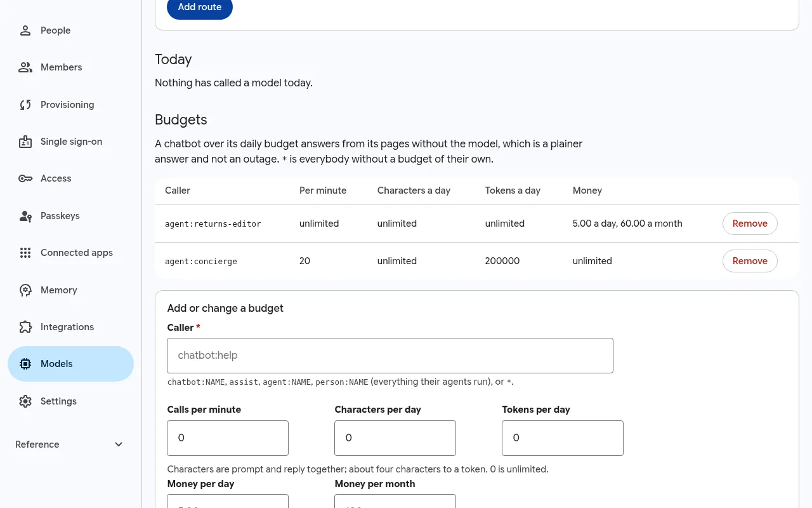Select the Tokens per day field
Screen dimensions: 812x508
(563, 438)
